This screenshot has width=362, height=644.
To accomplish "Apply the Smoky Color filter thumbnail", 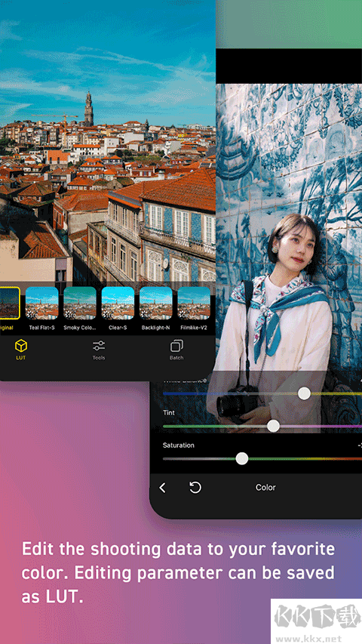I will point(80,303).
